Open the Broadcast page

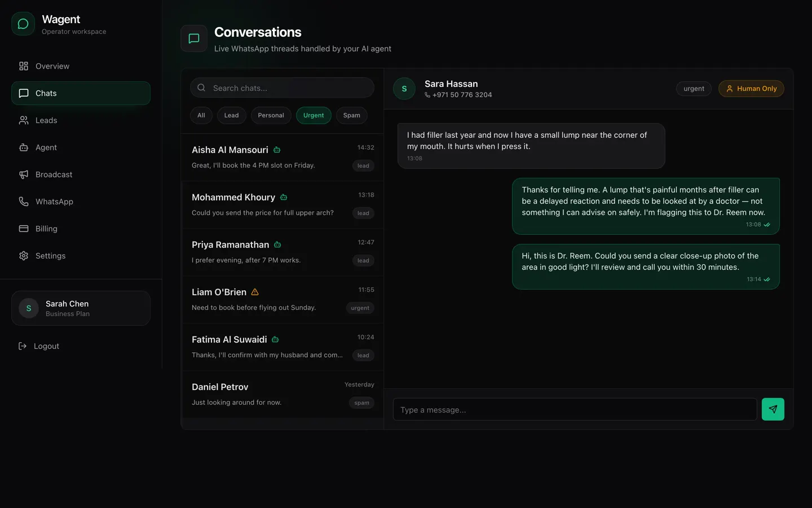click(81, 174)
